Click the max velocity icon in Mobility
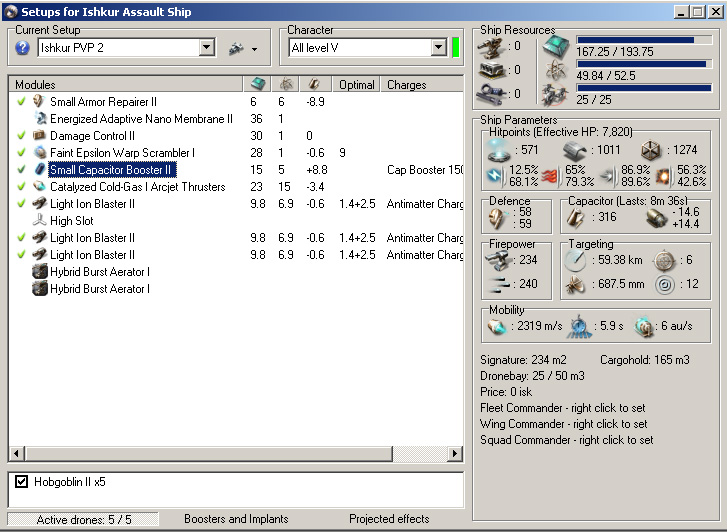This screenshot has width=727, height=532. (497, 327)
